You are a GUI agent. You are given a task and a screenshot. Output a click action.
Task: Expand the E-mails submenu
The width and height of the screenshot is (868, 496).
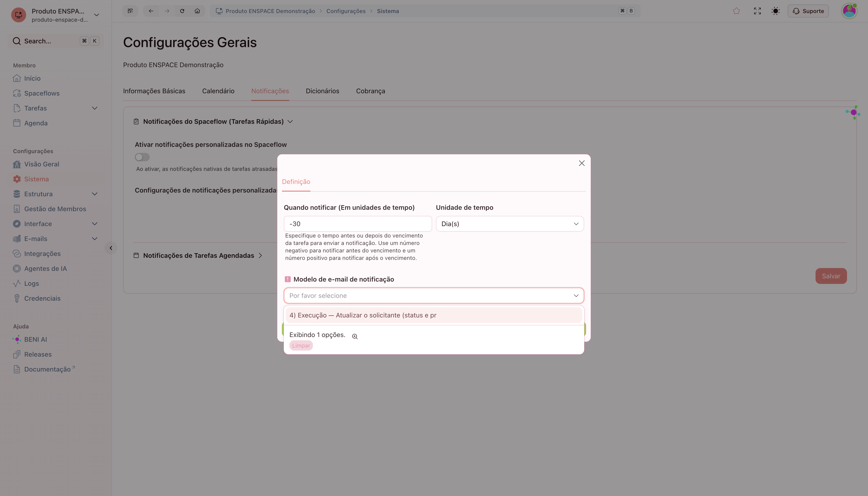(95, 239)
